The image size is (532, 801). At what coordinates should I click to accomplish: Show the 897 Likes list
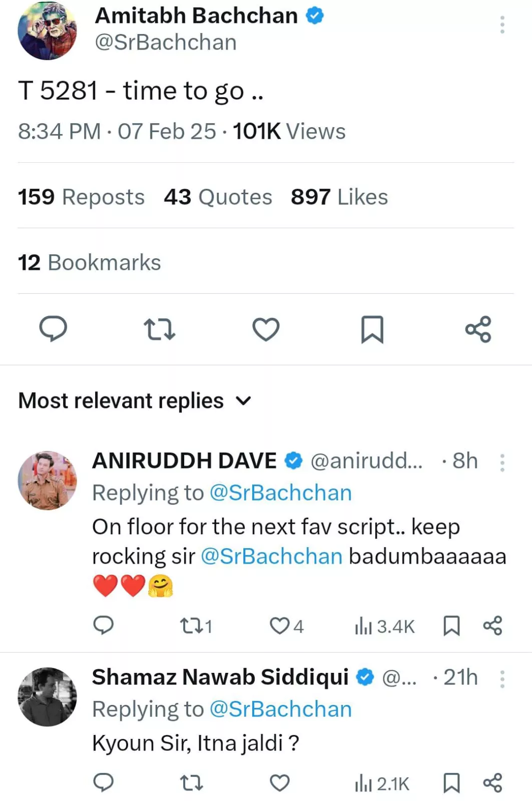click(x=339, y=197)
